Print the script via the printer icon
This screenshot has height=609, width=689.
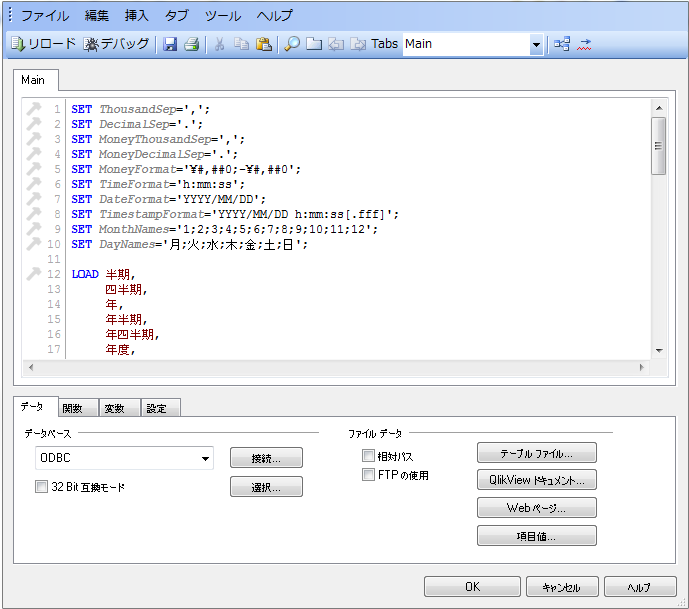click(x=192, y=44)
